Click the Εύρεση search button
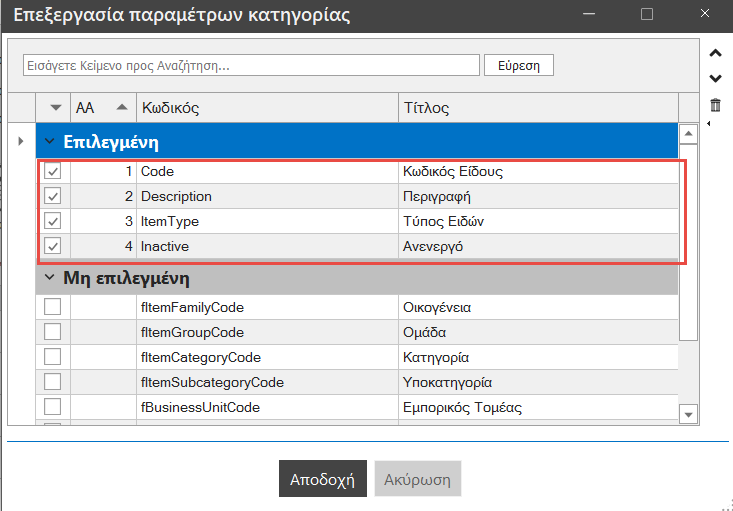 (519, 65)
